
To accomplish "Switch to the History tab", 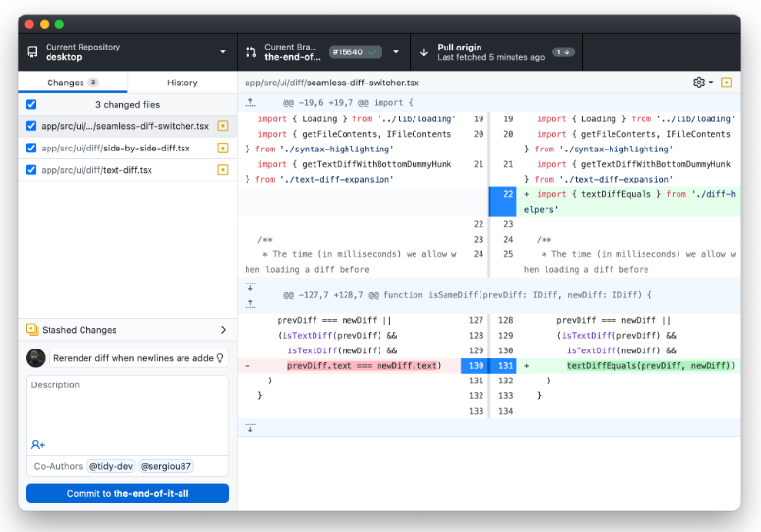I will click(x=182, y=83).
